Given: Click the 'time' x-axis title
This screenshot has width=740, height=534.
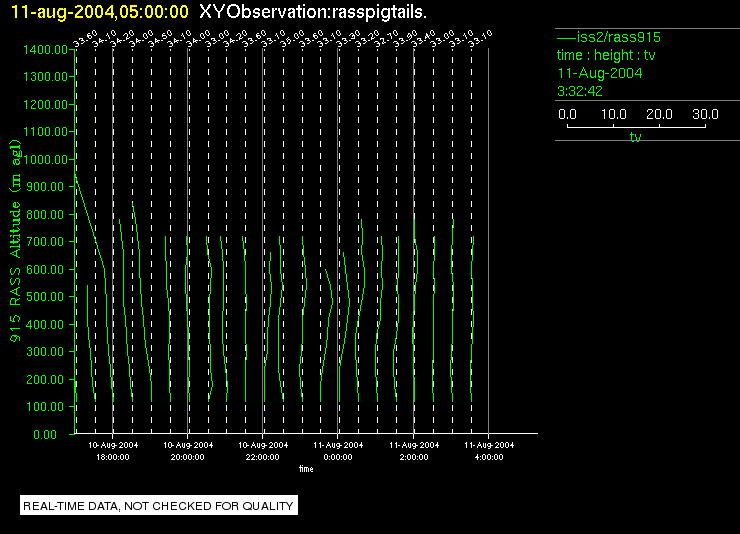Looking at the screenshot, I should (306, 469).
